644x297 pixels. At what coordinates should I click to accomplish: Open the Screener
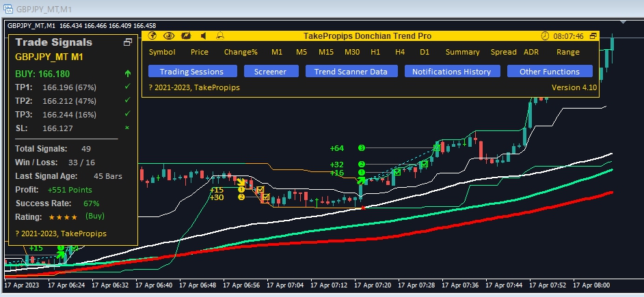[270, 72]
